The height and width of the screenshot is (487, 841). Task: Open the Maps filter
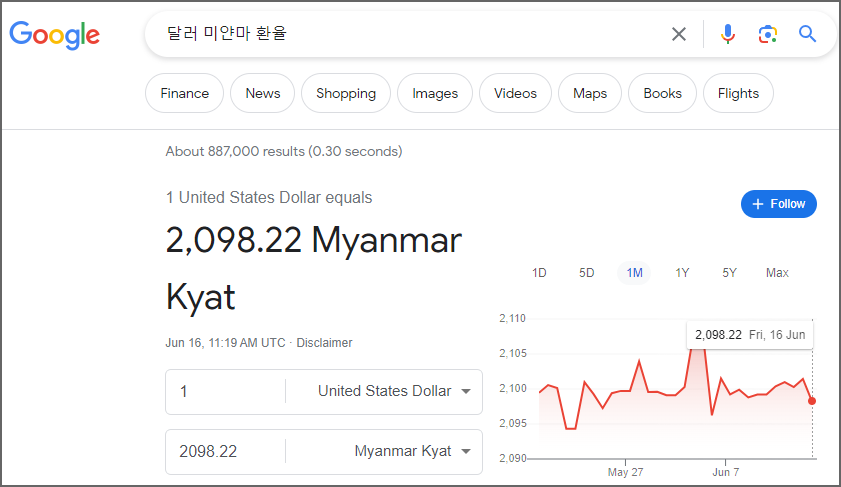pos(590,93)
